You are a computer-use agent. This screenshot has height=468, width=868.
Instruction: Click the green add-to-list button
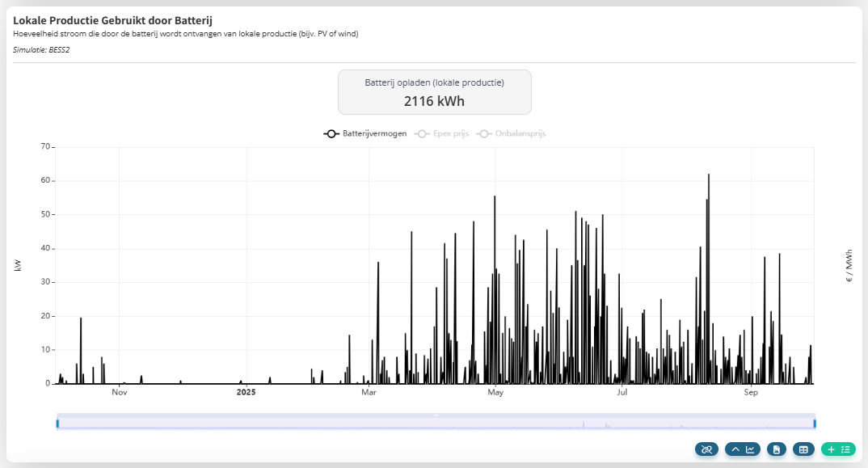coord(838,449)
